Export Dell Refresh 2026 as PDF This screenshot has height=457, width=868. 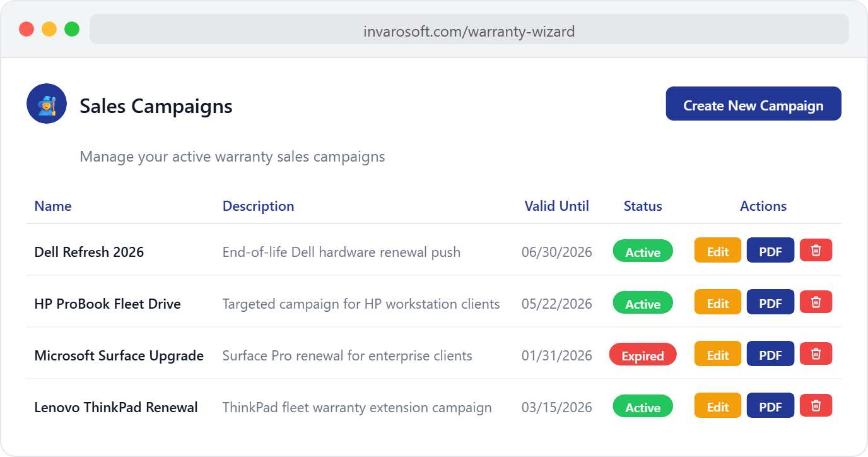(770, 250)
